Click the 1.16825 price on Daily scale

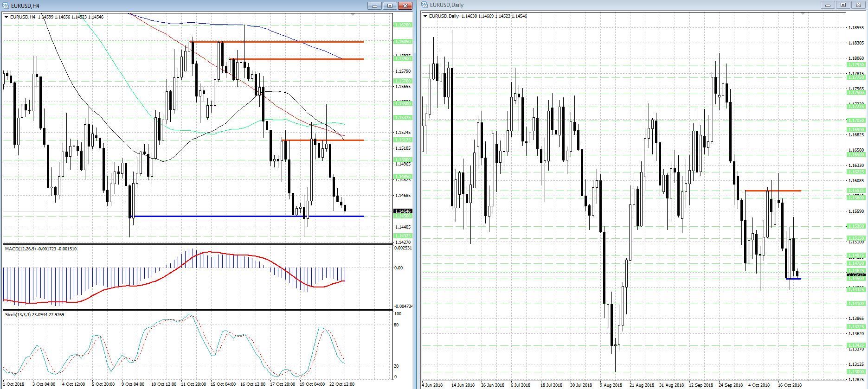[856, 135]
